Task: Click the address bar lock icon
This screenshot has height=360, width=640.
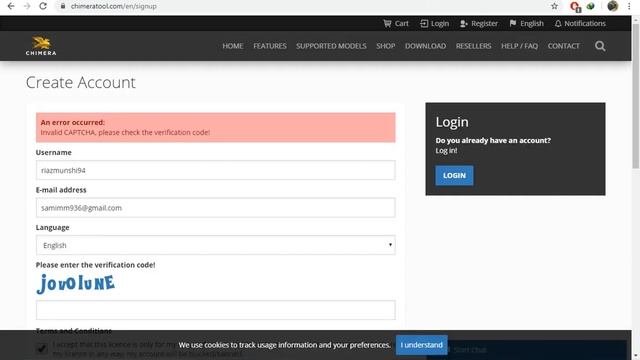Action: 63,6
